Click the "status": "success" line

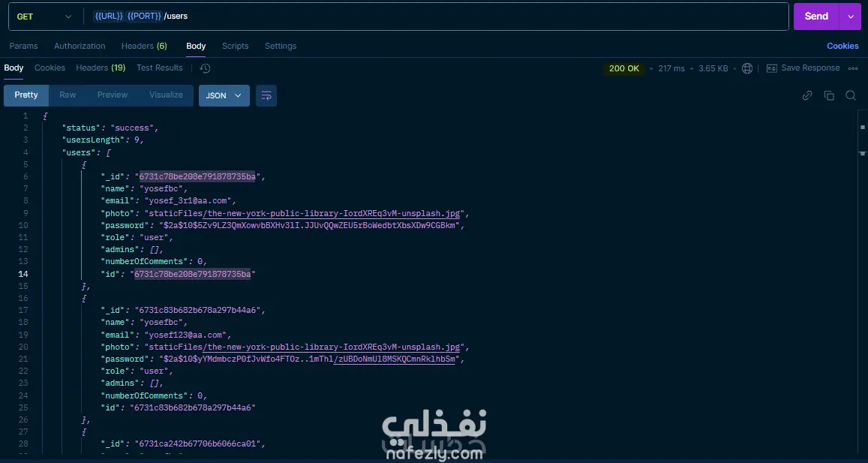tap(110, 128)
